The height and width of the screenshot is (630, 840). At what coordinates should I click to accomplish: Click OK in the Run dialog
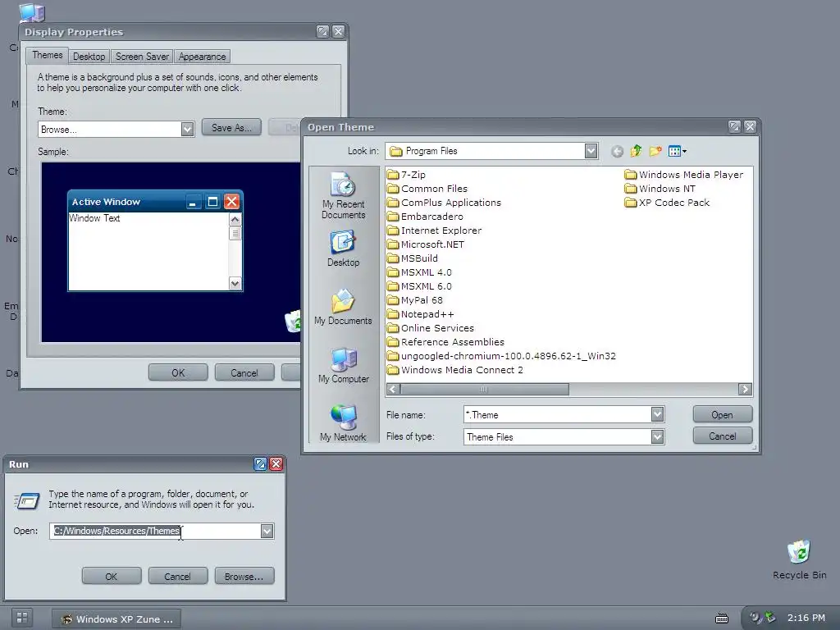(112, 577)
